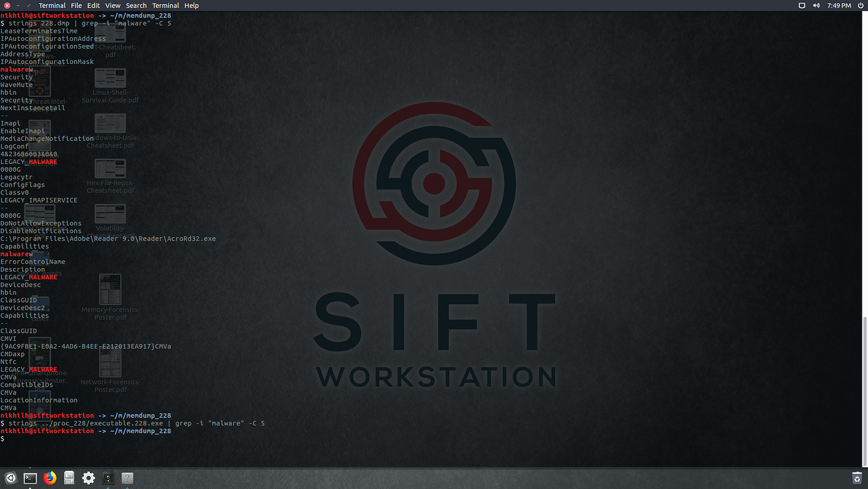Screen dimensions: 868x489
Task: Click the 'DeviceDesc' output line
Action: pos(20,284)
